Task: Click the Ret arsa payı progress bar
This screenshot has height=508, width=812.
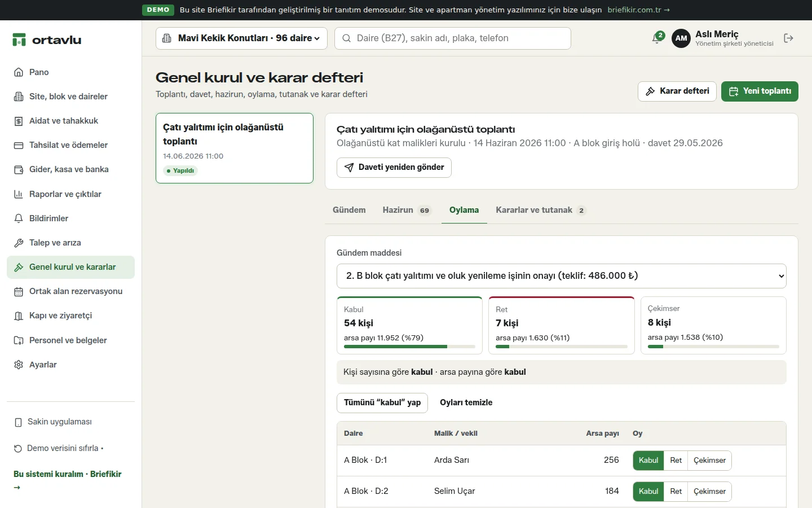Action: pyautogui.click(x=562, y=347)
